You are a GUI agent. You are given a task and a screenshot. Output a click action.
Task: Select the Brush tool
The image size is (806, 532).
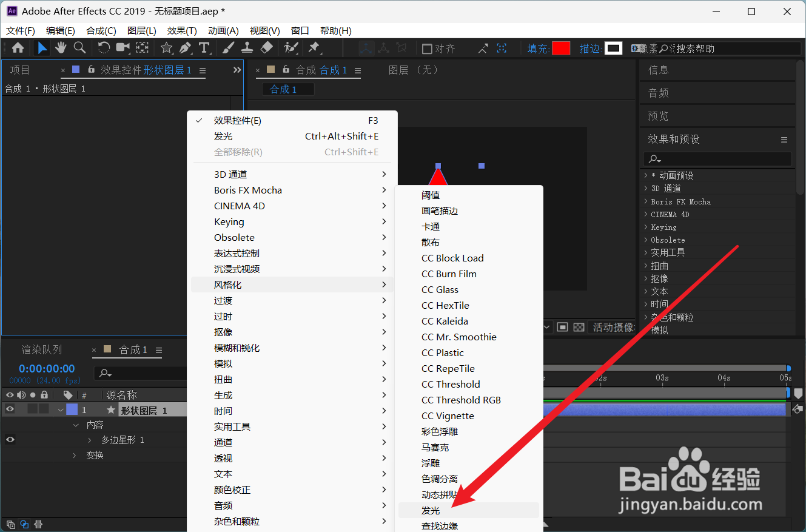coord(227,47)
